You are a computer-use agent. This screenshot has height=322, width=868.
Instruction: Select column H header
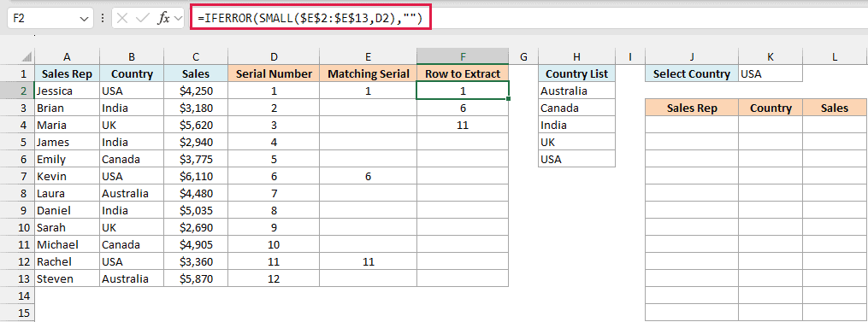point(576,56)
